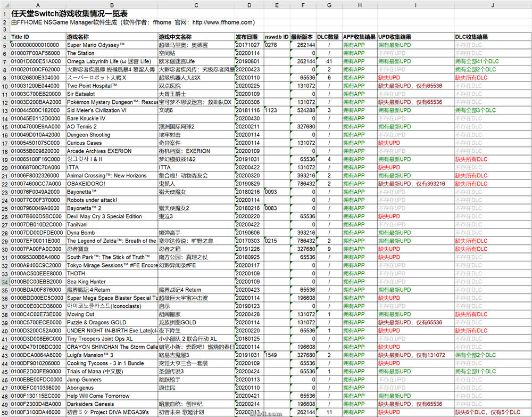This screenshot has width=532, height=417.
Task: Click the 缺失最新UPD，仅有131072 cell
Action: point(415,355)
